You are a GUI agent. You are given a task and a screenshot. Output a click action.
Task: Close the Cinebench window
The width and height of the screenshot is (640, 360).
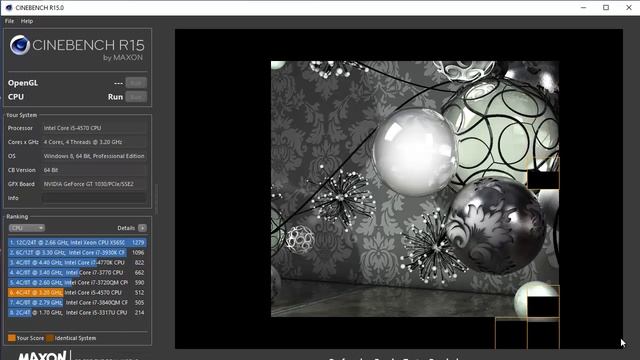coord(629,8)
